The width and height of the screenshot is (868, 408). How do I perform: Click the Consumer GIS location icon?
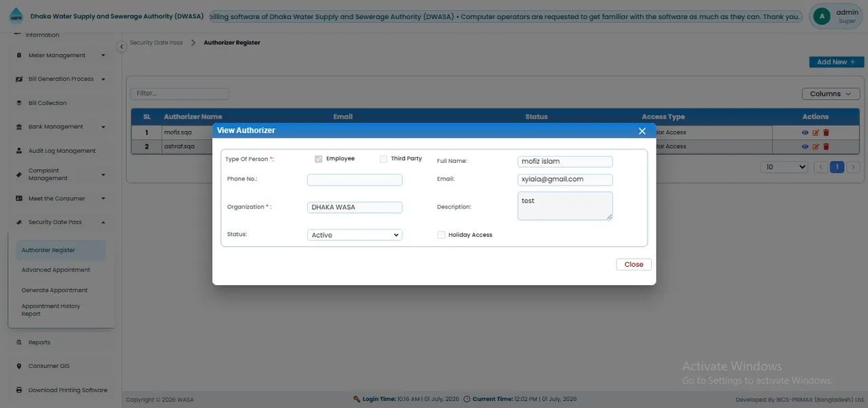(x=19, y=367)
